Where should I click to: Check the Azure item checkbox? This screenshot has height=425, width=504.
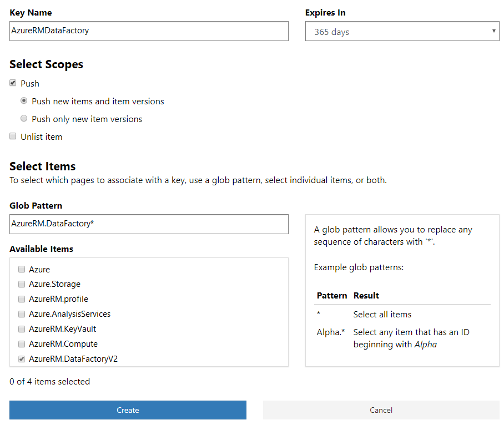tap(22, 269)
